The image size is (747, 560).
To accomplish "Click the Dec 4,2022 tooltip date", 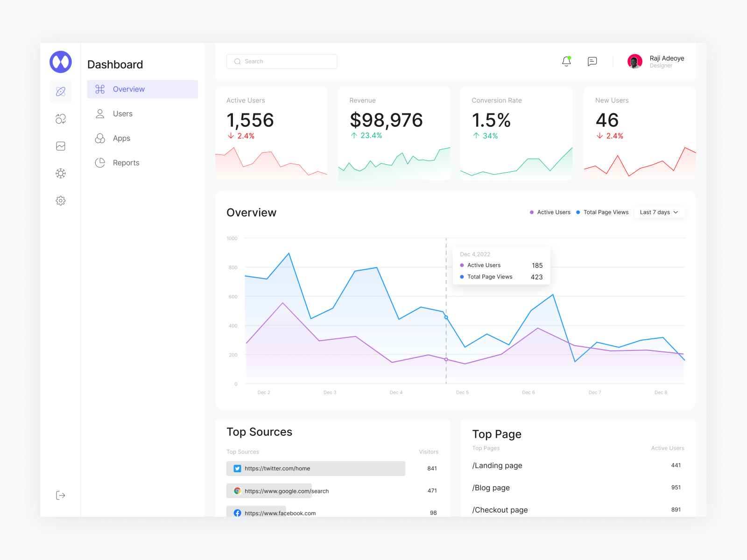I will click(475, 254).
